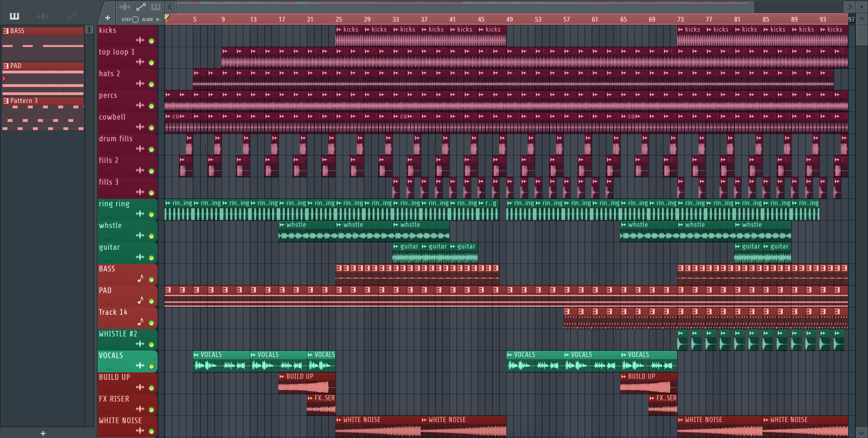Click the plus button above track headers
Viewport: 868px width, 438px height.
[108, 18]
